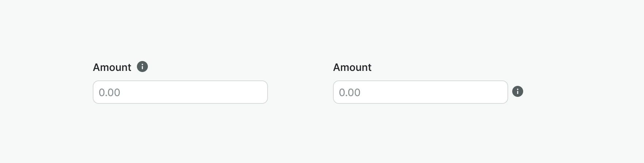Click the 0.00 placeholder in the right field
644x163 pixels.
350,92
